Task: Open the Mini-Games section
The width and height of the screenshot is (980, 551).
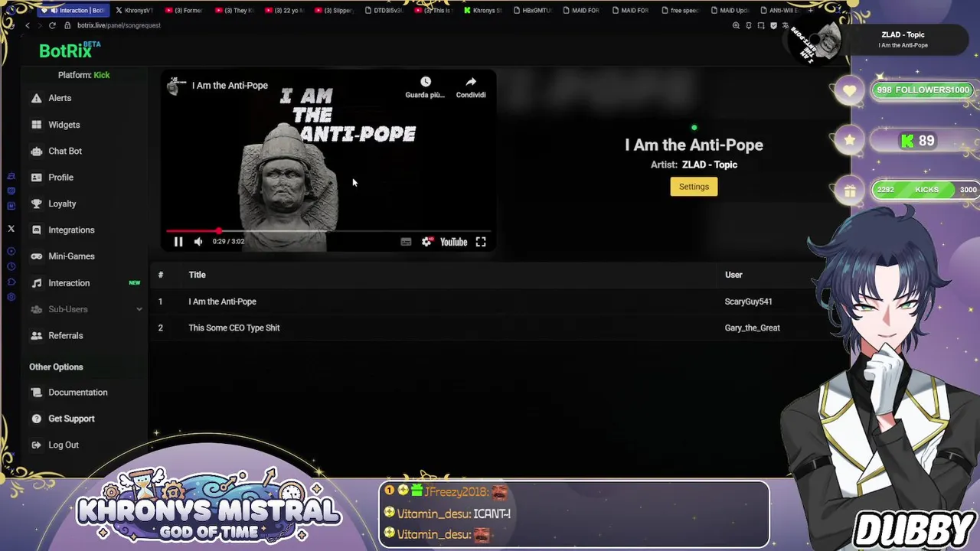Action: [x=71, y=256]
